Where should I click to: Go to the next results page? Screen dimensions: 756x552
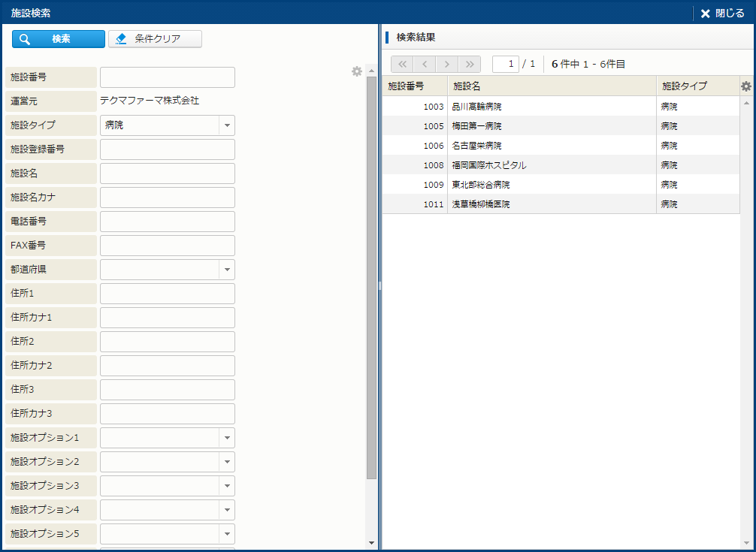click(x=447, y=65)
